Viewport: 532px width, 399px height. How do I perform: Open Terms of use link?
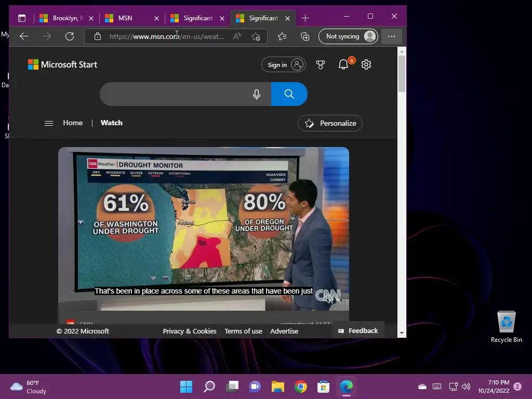click(x=243, y=331)
